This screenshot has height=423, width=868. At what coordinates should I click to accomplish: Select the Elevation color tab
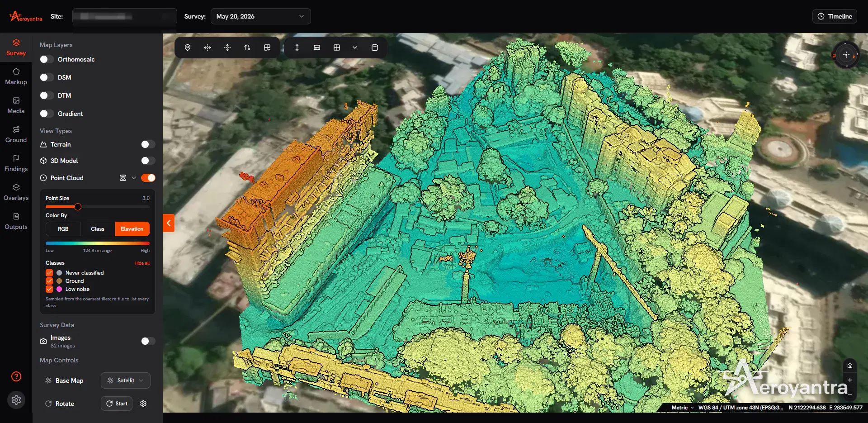pos(132,229)
